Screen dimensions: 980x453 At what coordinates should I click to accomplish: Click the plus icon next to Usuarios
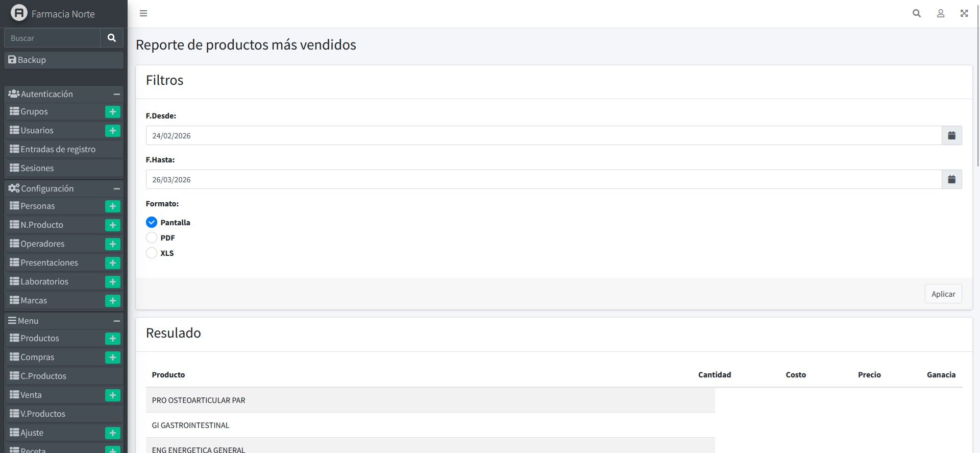pos(113,131)
